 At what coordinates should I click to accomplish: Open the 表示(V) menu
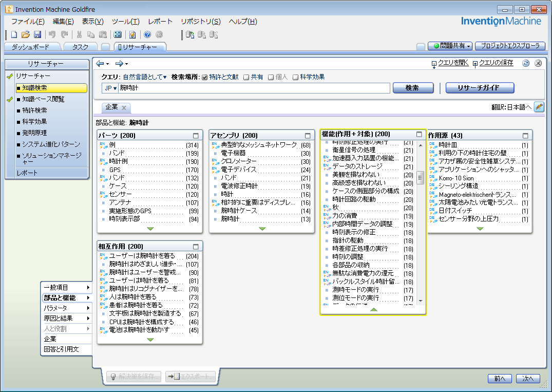[x=92, y=22]
